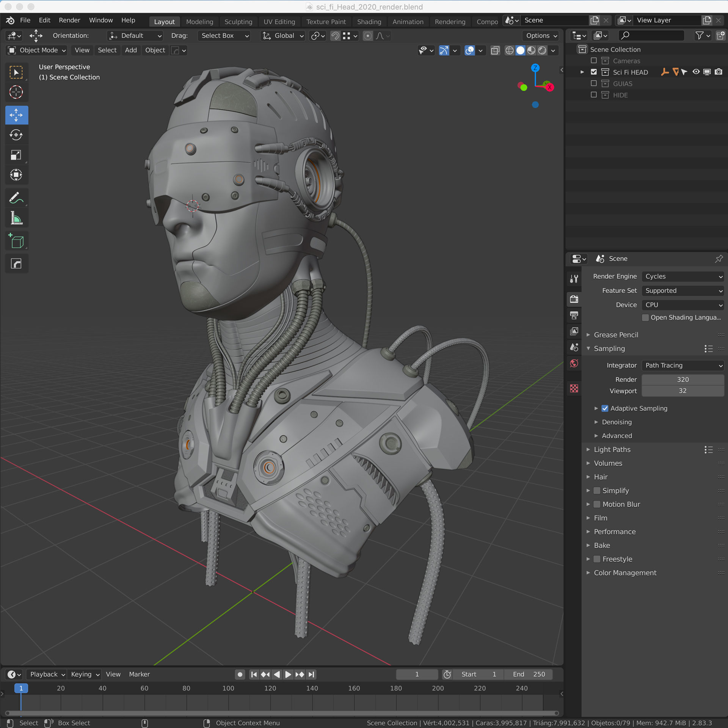Open the Object Mode dropdown
Screen dimensions: 728x728
[37, 50]
